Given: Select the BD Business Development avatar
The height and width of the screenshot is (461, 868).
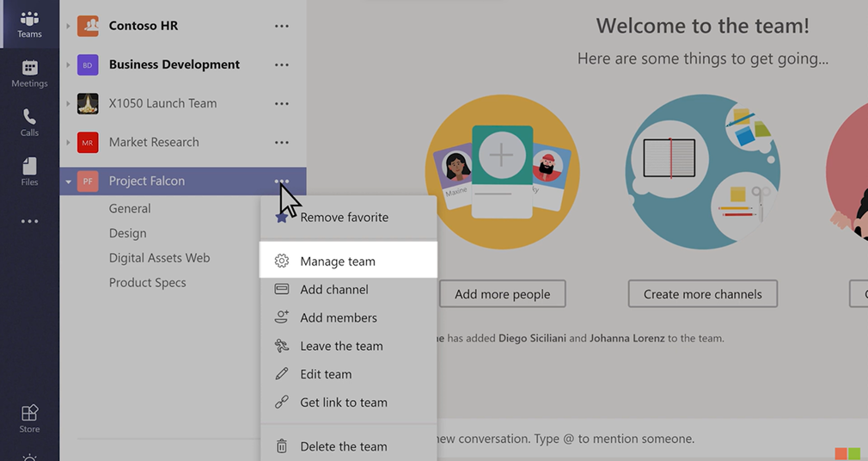Looking at the screenshot, I should tap(88, 65).
